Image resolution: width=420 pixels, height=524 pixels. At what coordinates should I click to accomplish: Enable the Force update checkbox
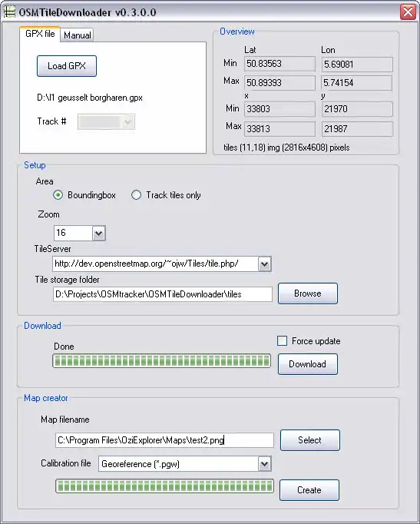click(x=282, y=341)
